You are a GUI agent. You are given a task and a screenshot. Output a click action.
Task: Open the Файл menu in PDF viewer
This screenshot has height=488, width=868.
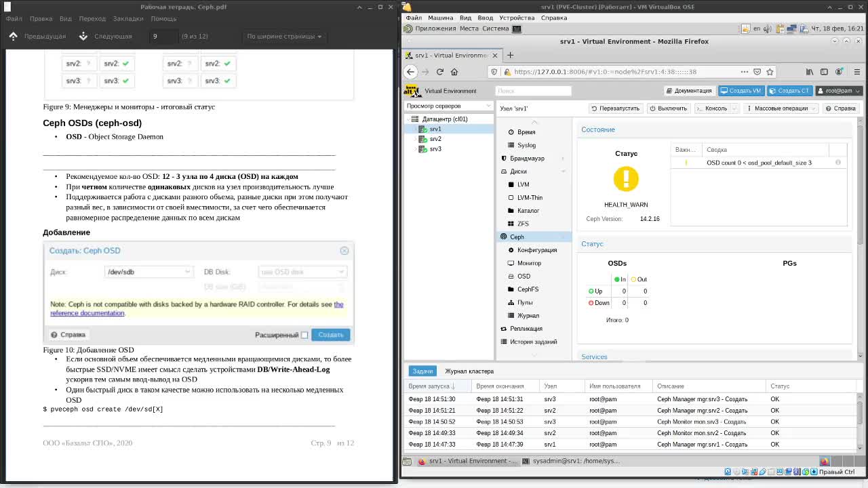pyautogui.click(x=14, y=19)
